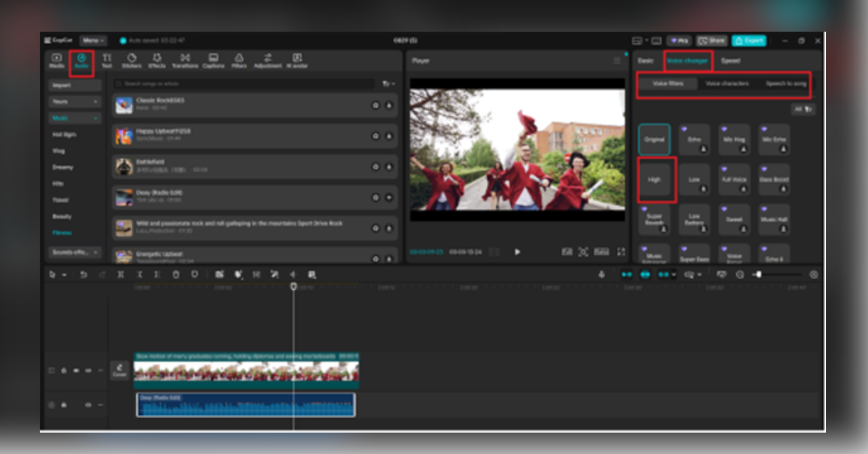
Task: Open the Captions panel
Action: 213,61
